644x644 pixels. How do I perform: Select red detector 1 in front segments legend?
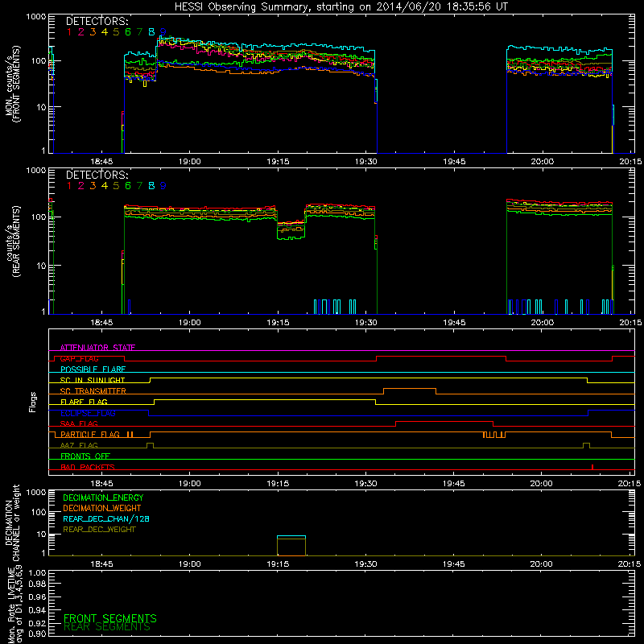click(x=69, y=31)
